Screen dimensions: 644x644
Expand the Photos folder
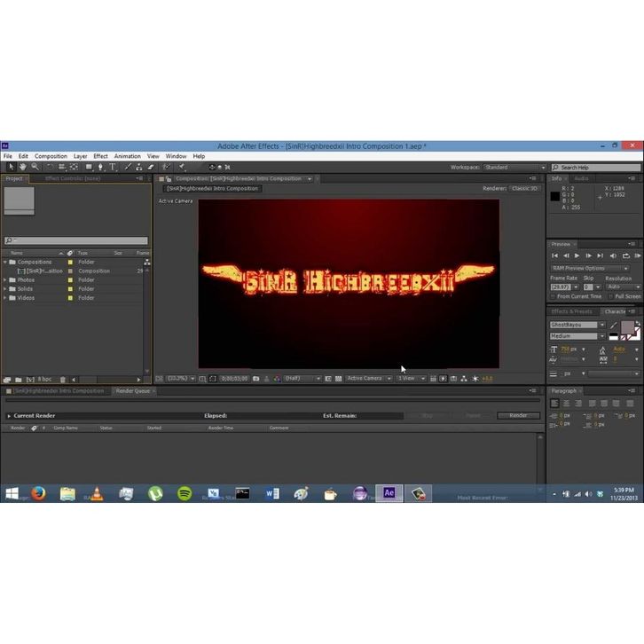(6, 280)
